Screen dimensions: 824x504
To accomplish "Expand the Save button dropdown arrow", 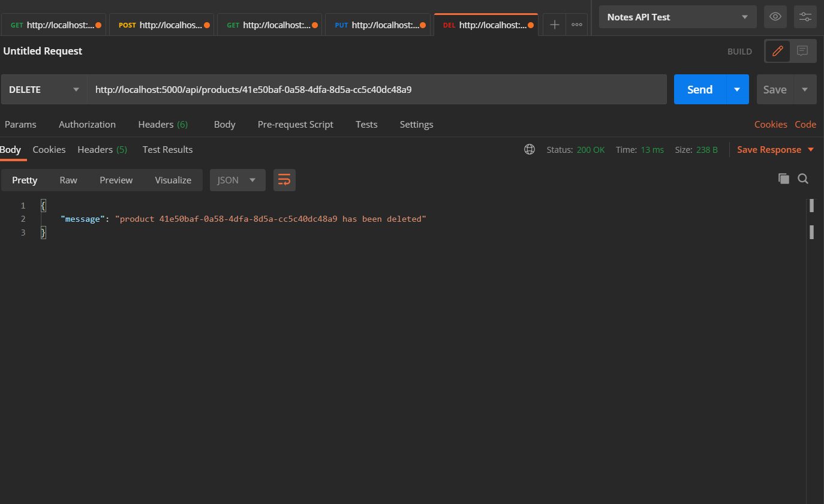I will (805, 89).
